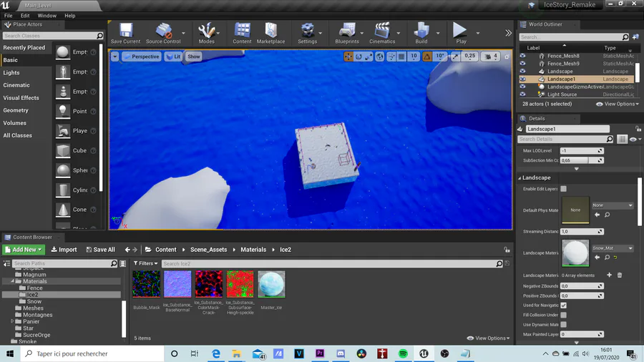644x362 pixels.
Task: Open Filters dropdown in Content Browser
Action: point(146,263)
